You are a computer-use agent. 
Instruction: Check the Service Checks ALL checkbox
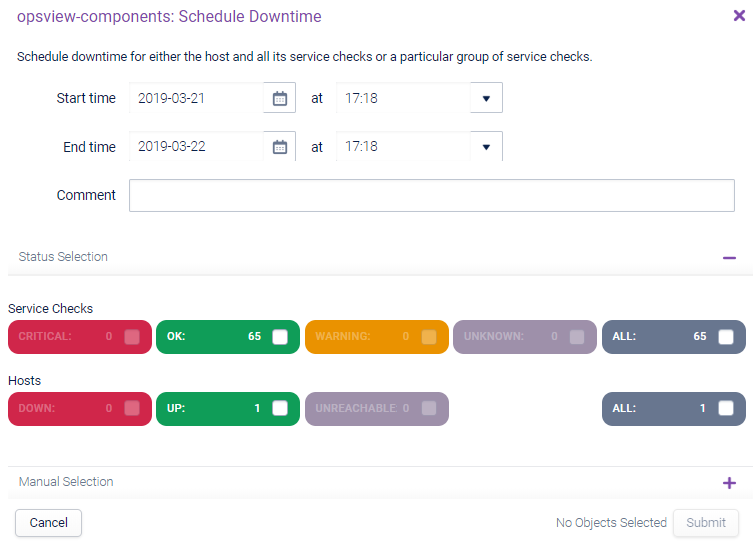click(726, 336)
